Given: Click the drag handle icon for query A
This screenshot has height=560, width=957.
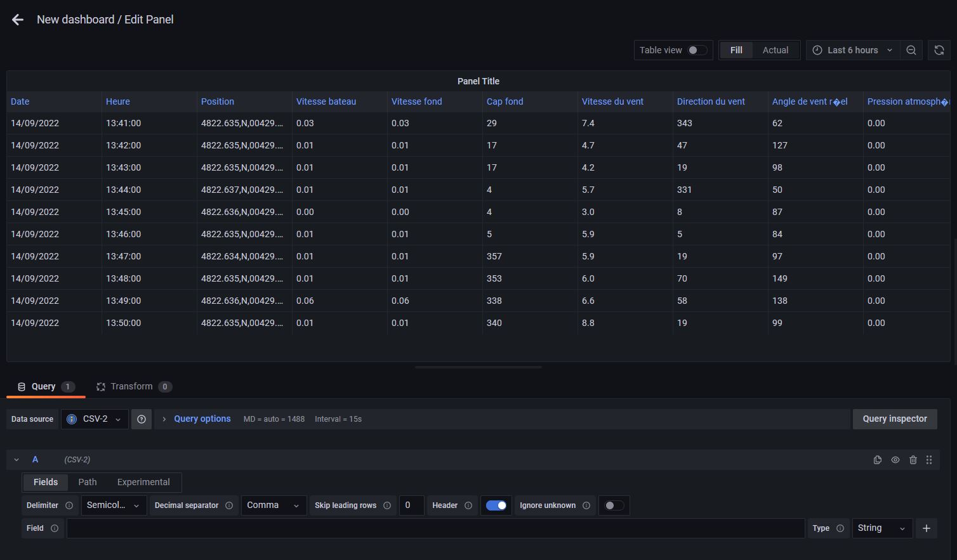Looking at the screenshot, I should coord(929,460).
